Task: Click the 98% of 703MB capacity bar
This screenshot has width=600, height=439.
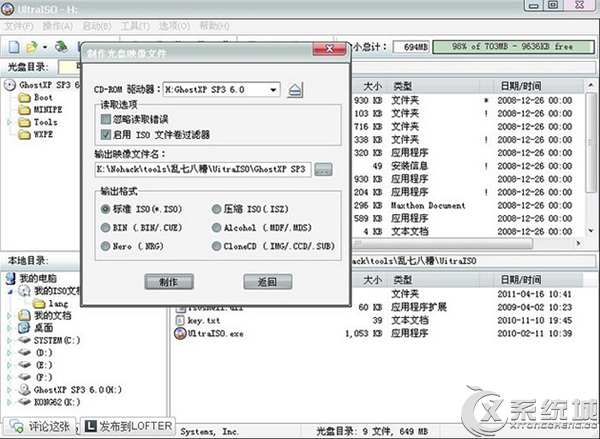Action: click(513, 47)
